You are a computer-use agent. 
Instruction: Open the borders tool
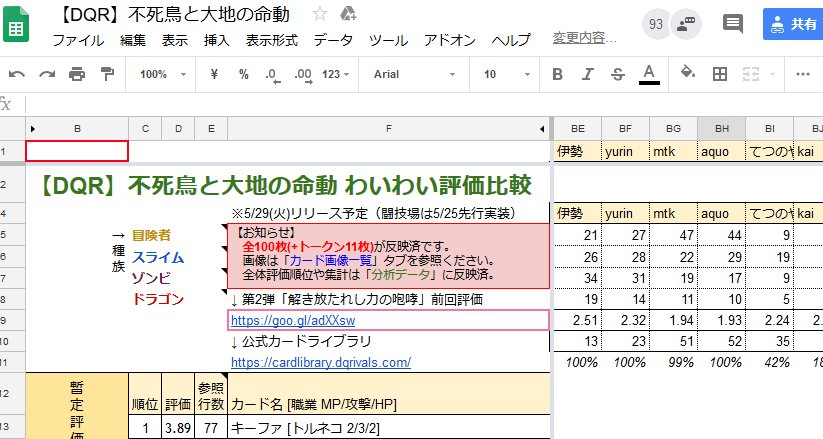coord(720,75)
